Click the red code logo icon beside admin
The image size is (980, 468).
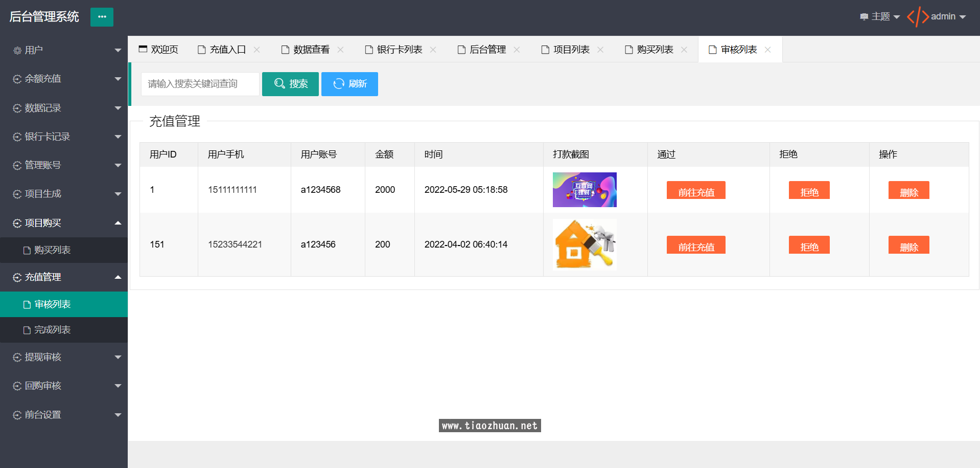pos(918,16)
